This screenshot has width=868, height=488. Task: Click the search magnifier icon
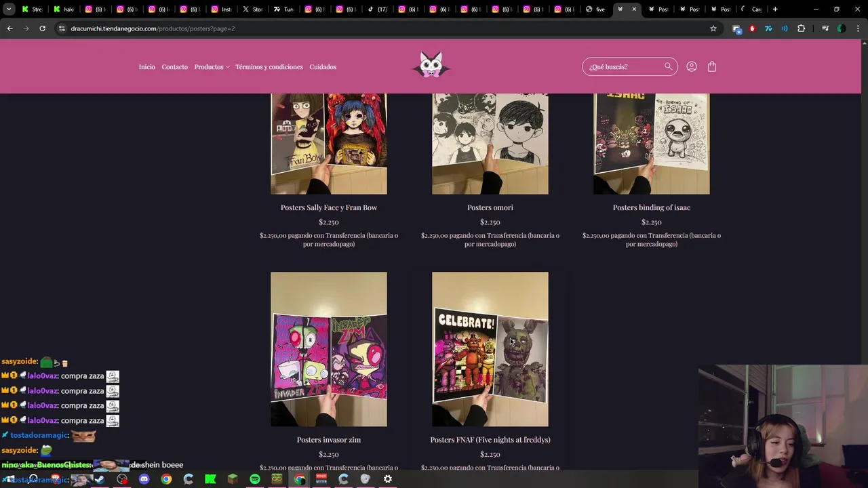[x=668, y=66]
